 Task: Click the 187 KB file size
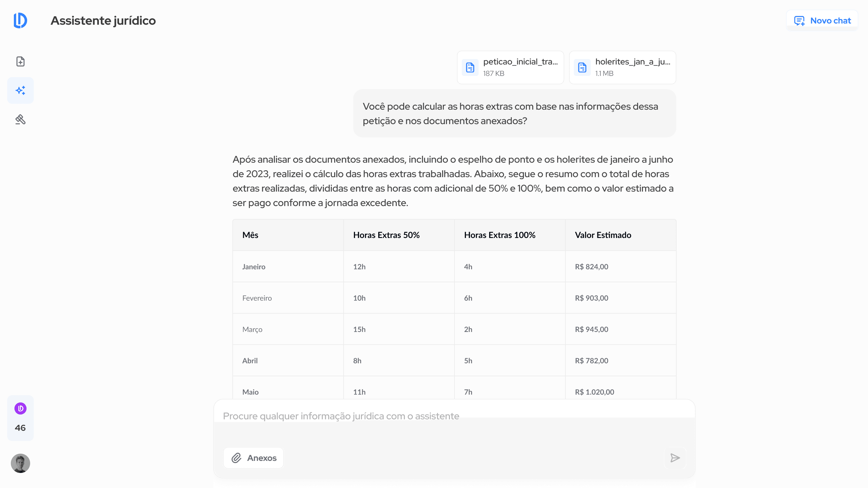click(494, 74)
